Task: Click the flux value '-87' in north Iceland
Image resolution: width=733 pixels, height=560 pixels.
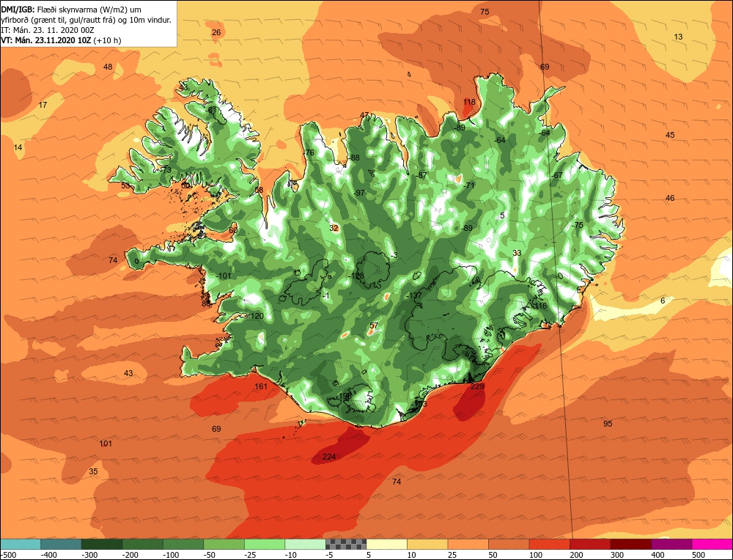Action: pos(421,175)
